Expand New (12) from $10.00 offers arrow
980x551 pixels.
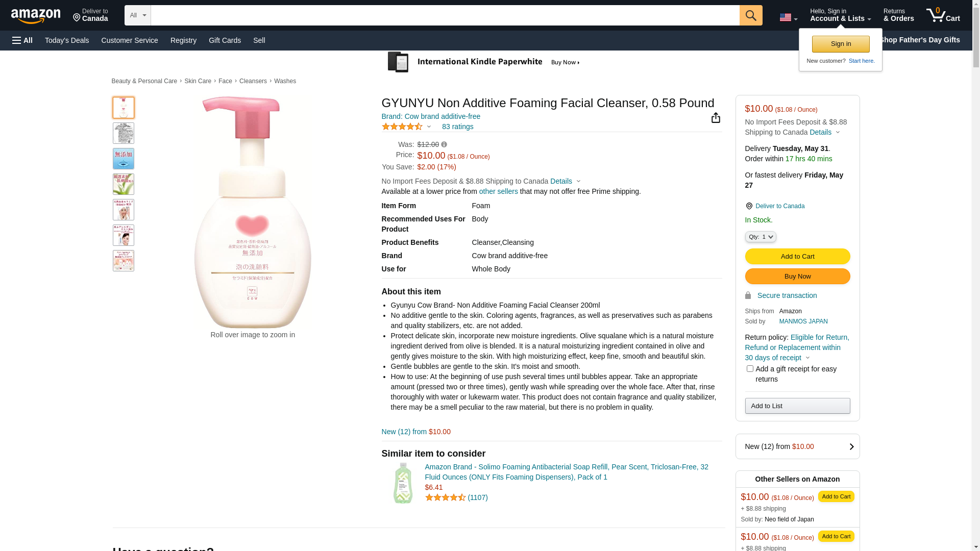(851, 447)
